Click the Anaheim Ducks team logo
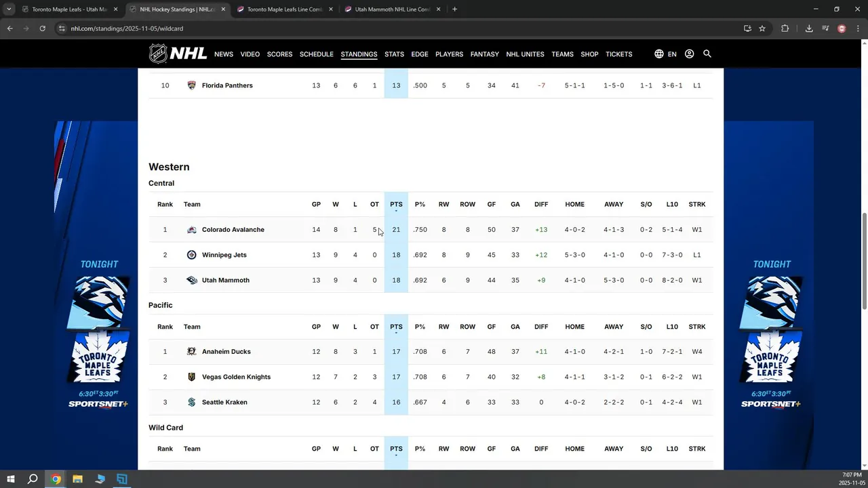Image resolution: width=868 pixels, height=488 pixels. point(191,352)
